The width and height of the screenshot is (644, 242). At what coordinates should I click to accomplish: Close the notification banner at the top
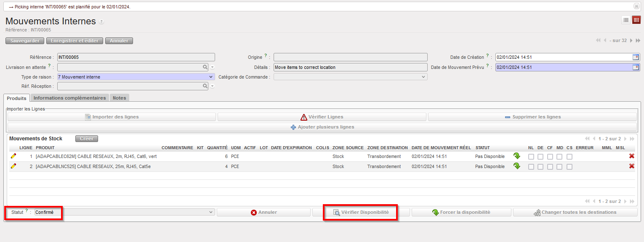[636, 6]
